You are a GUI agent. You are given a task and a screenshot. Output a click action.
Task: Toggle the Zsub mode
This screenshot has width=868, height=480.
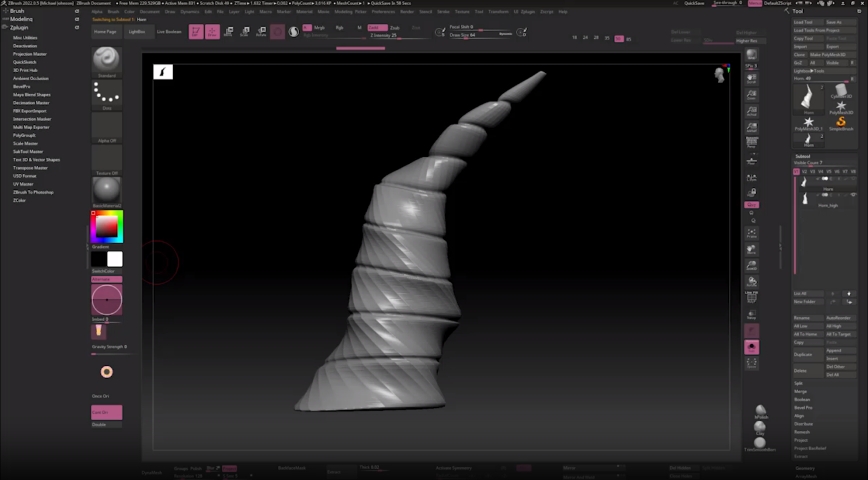tap(395, 28)
